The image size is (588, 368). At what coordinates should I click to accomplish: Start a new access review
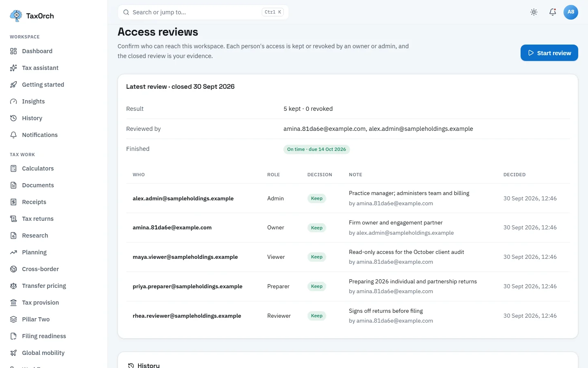tap(549, 53)
